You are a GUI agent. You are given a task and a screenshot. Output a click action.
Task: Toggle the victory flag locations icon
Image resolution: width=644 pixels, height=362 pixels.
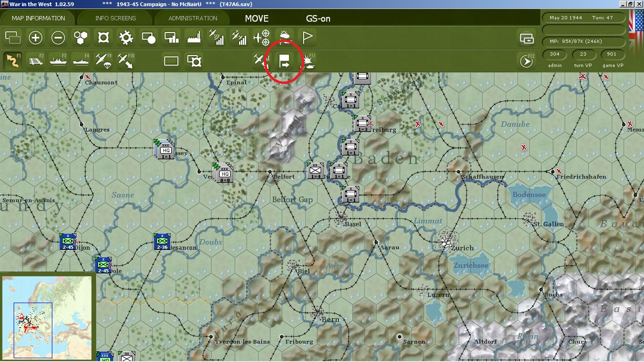[307, 37]
